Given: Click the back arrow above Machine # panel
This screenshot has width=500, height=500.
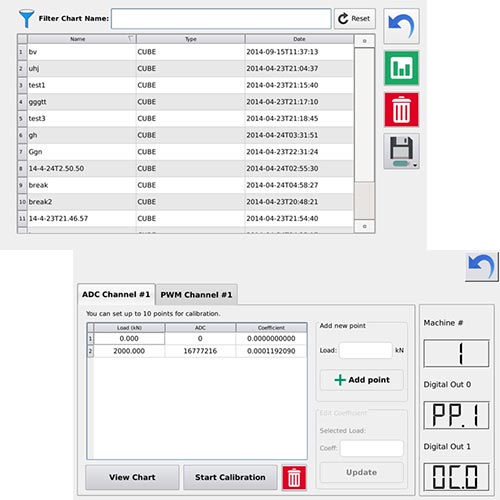Looking at the screenshot, I should click(x=482, y=267).
